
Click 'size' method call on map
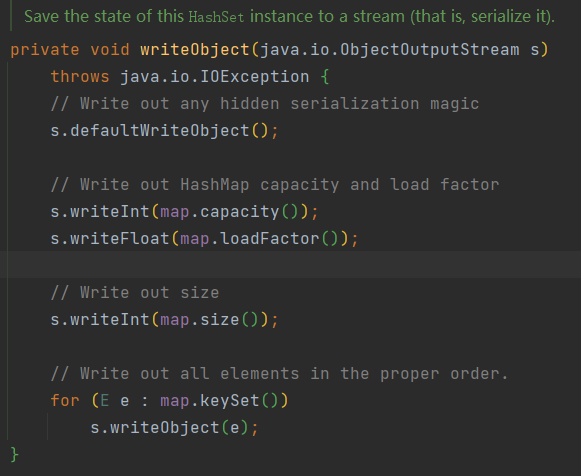click(219, 320)
